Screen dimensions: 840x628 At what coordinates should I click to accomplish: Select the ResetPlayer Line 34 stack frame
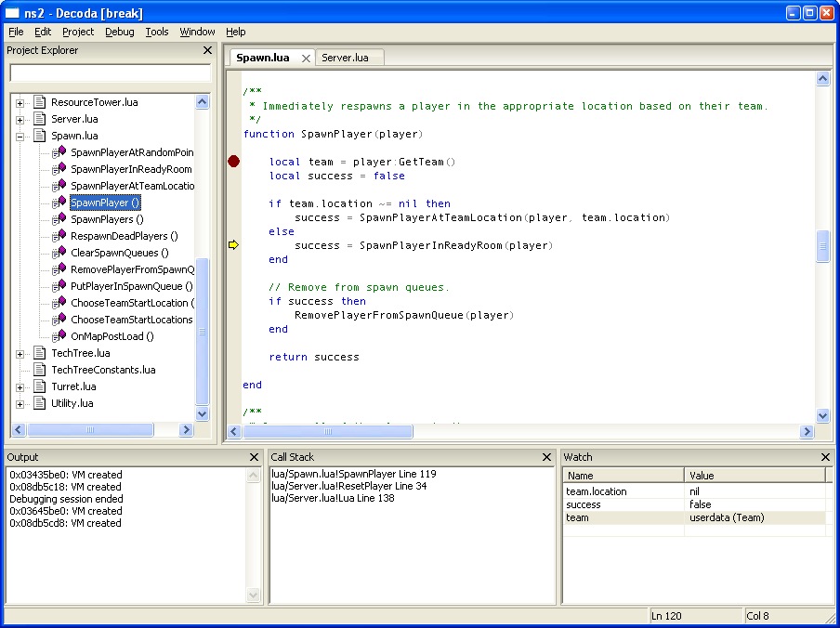[348, 486]
